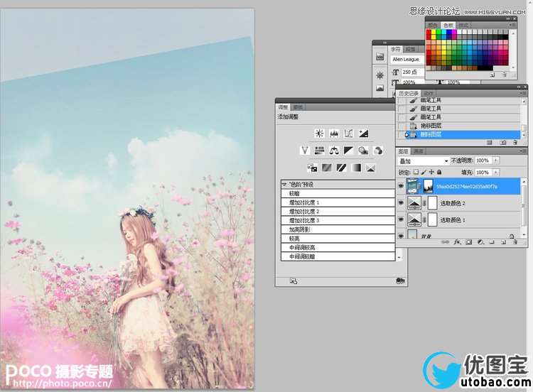Switch to the Channels tab in Layers panel
533x392 pixels.
pos(418,151)
